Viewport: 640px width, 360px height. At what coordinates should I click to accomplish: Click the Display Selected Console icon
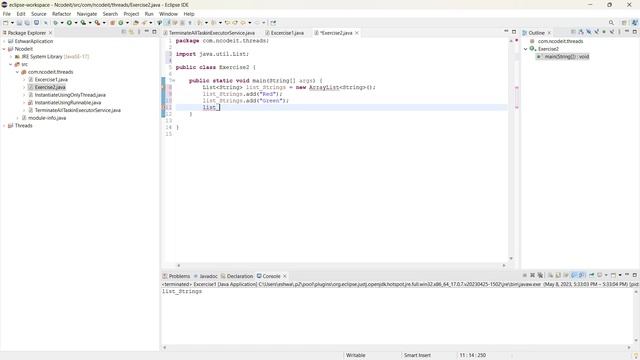(599, 275)
